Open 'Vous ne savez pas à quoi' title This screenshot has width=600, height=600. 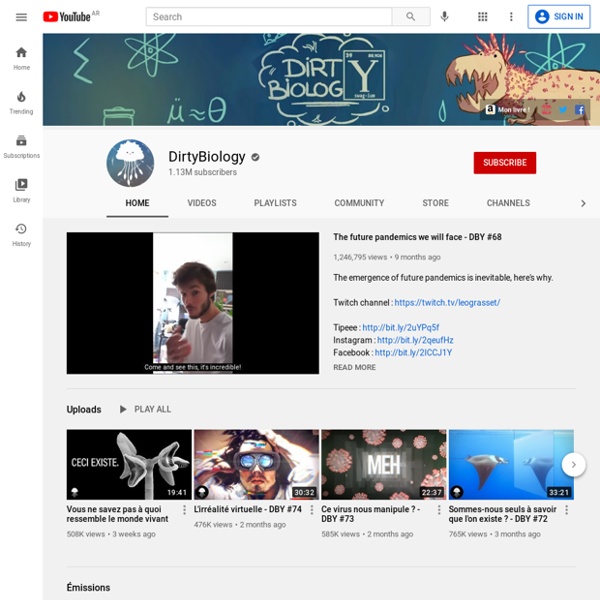(117, 514)
